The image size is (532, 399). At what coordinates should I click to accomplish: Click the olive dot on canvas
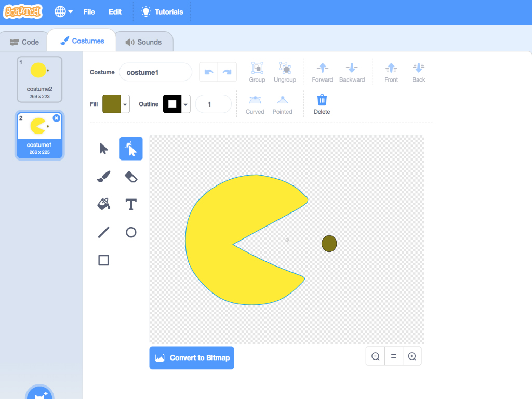coord(329,244)
